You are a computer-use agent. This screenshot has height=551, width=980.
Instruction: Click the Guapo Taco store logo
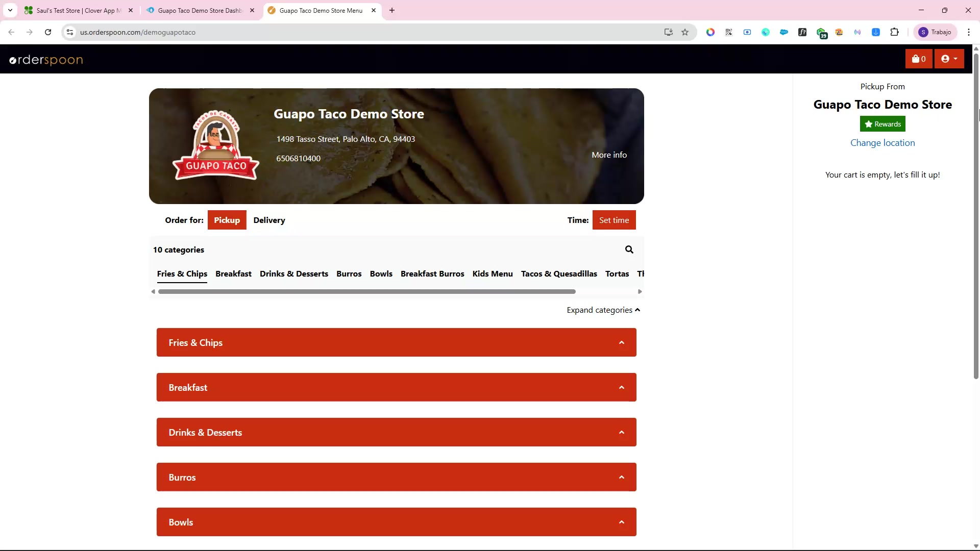216,146
